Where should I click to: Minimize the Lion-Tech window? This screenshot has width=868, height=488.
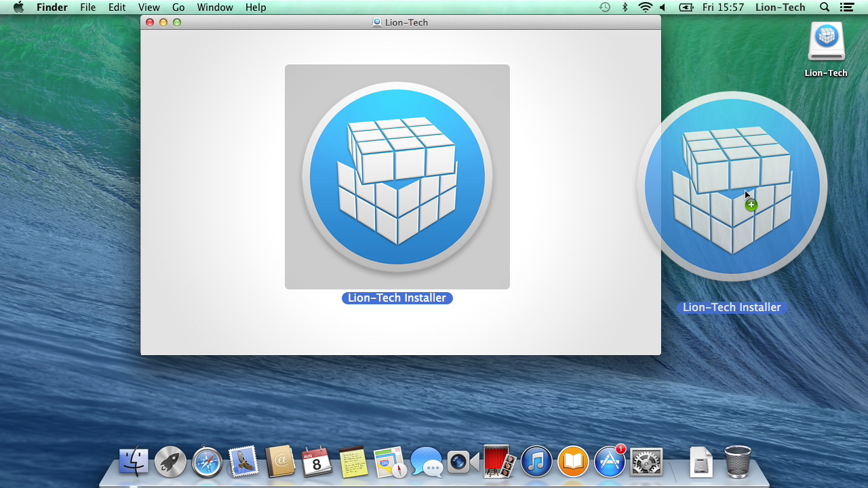point(163,22)
